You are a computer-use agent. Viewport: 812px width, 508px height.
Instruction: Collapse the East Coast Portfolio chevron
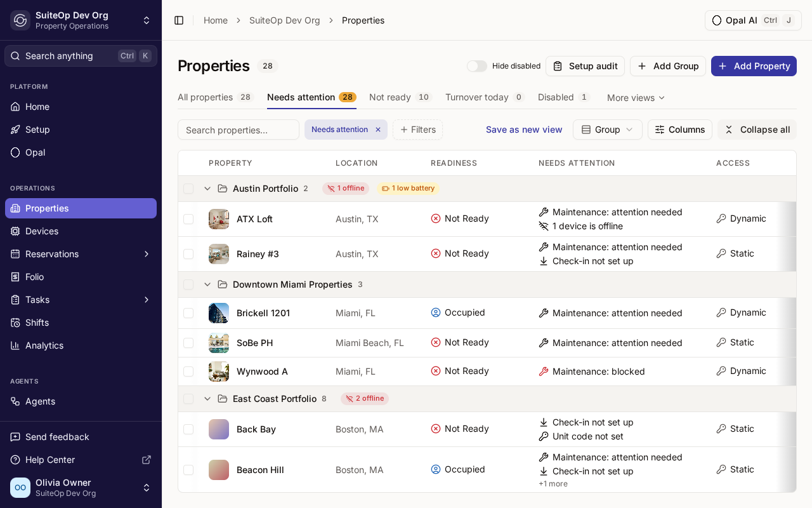coord(207,399)
